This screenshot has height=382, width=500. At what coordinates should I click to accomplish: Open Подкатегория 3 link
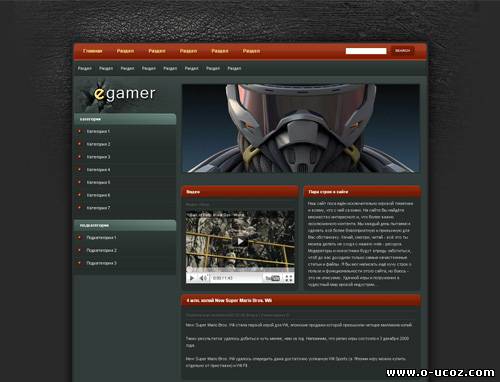pyautogui.click(x=101, y=263)
